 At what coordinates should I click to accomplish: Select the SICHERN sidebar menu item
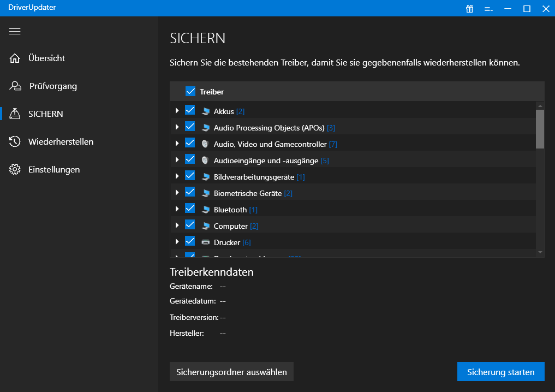46,114
